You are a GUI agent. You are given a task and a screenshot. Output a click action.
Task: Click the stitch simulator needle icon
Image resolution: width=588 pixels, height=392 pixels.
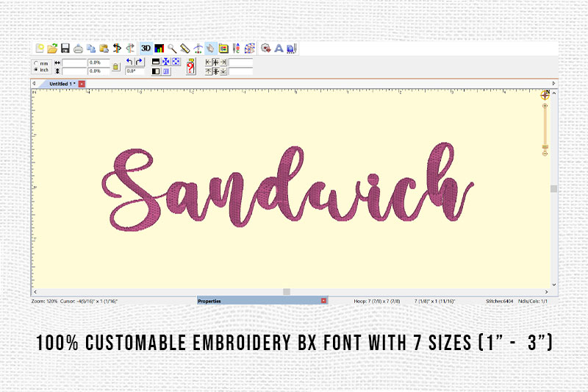pyautogui.click(x=198, y=48)
